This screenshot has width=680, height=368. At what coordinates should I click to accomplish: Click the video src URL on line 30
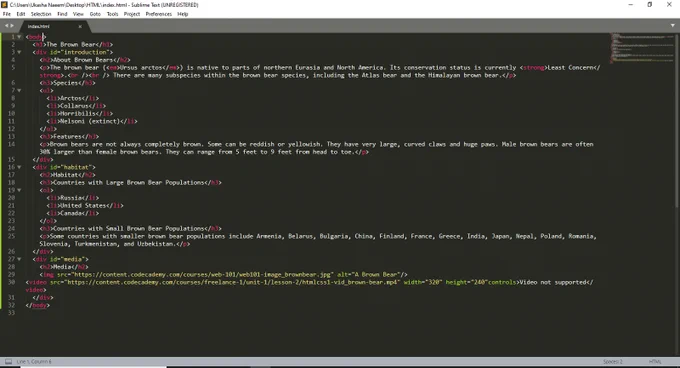coord(232,282)
